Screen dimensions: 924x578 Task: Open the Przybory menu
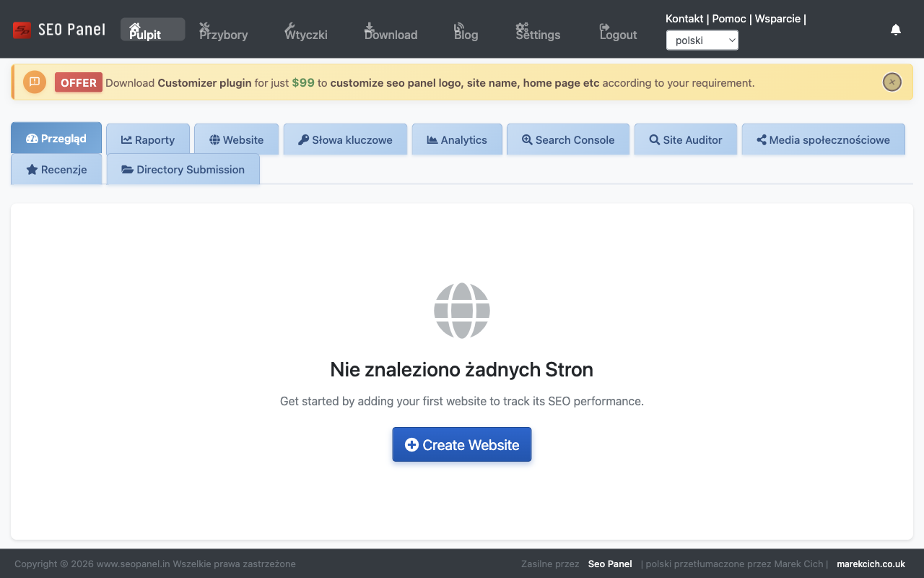[x=224, y=30]
